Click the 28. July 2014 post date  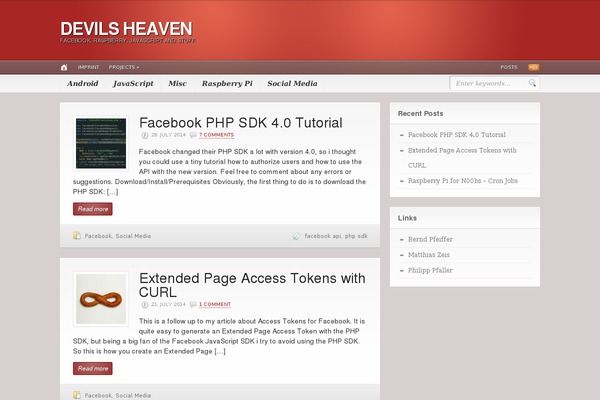168,135
